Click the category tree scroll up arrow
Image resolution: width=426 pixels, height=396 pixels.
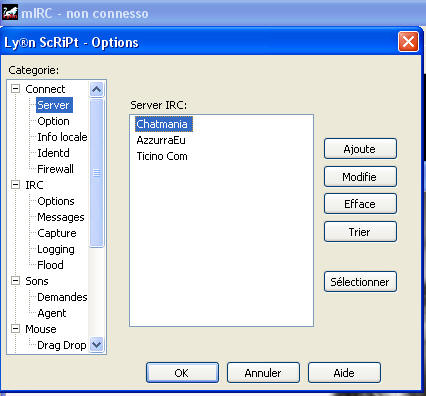tap(97, 89)
